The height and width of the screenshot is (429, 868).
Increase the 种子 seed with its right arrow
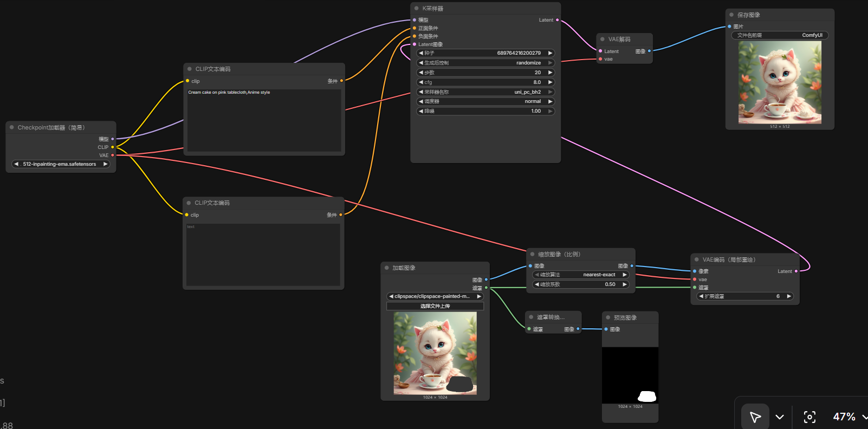click(x=550, y=53)
